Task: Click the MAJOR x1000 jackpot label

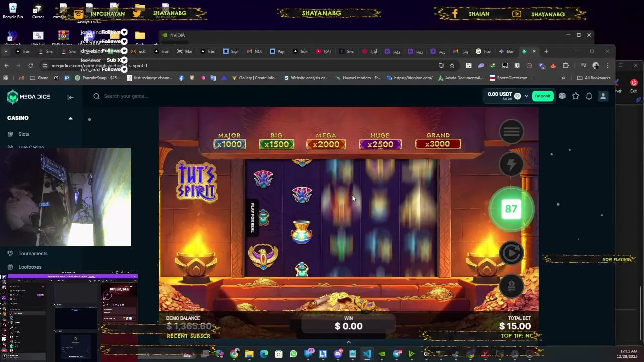Action: tap(229, 141)
